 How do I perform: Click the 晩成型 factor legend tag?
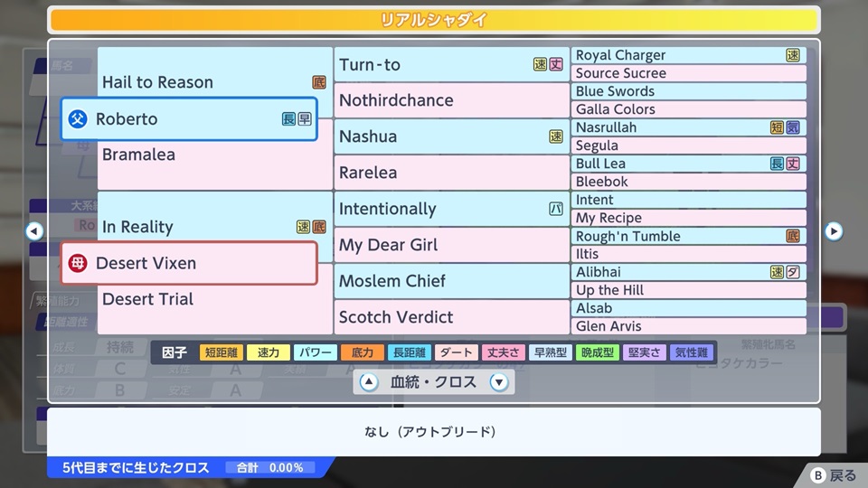click(x=598, y=352)
